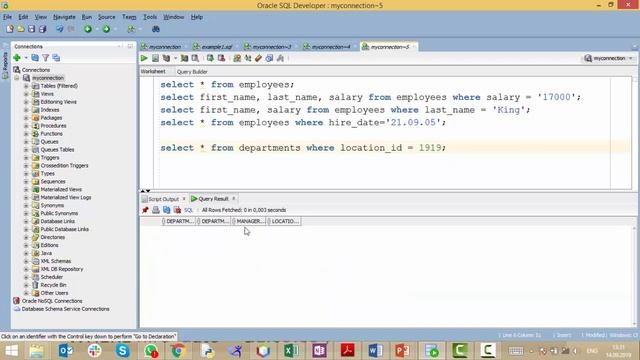Run Statement with the green play icon

144,58
